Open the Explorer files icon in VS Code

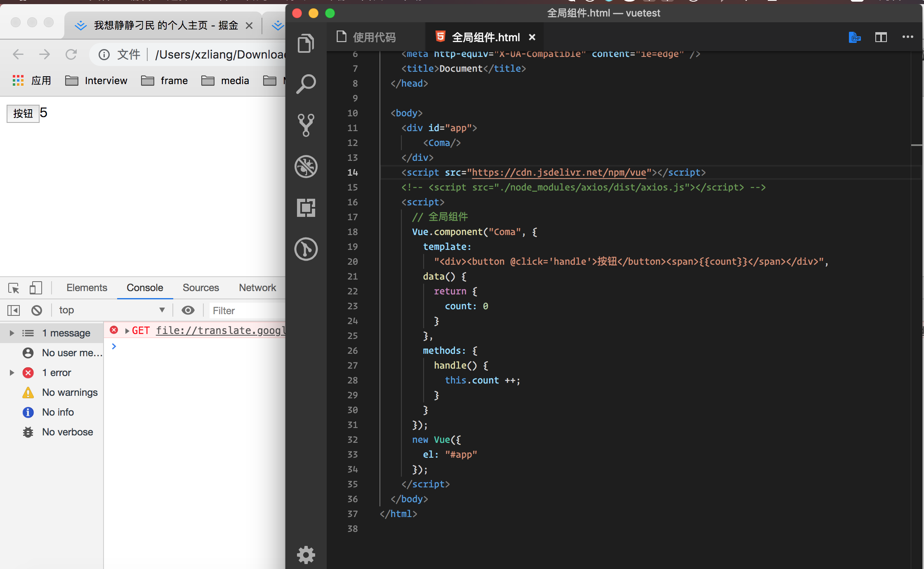306,43
